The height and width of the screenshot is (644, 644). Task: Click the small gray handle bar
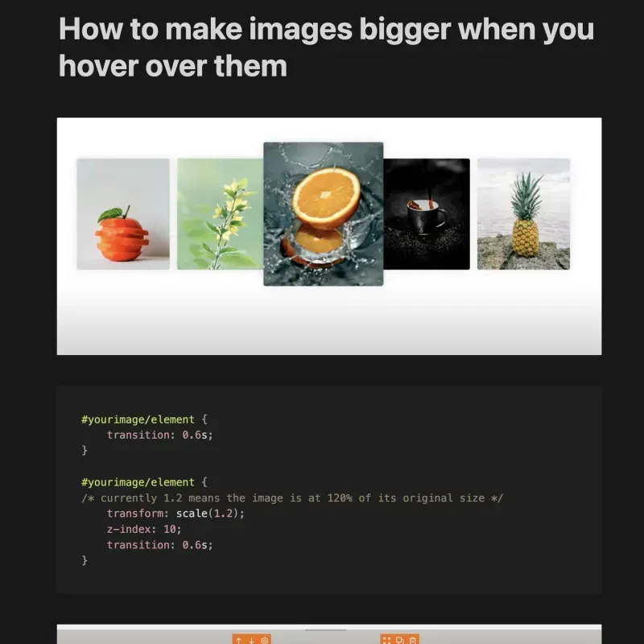[325, 630]
